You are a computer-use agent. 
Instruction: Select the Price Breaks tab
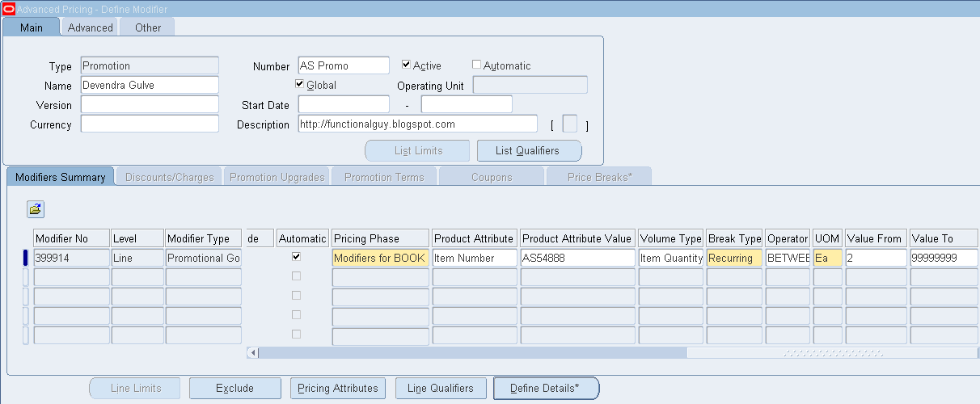[x=599, y=177]
